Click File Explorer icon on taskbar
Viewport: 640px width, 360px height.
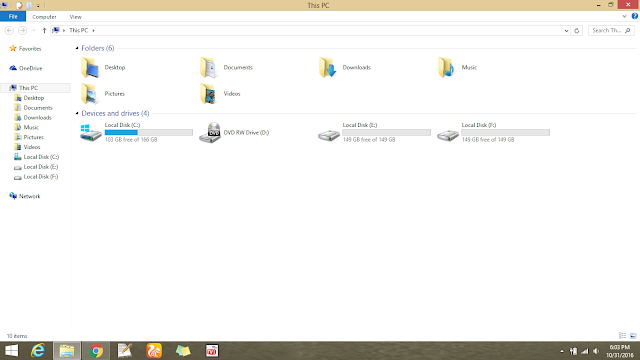pyautogui.click(x=67, y=351)
